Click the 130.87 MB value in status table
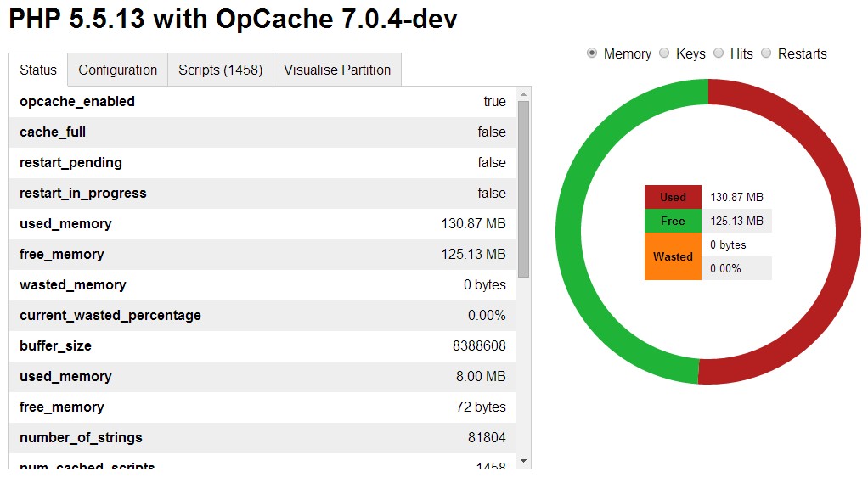This screenshot has height=483, width=868. 473,223
